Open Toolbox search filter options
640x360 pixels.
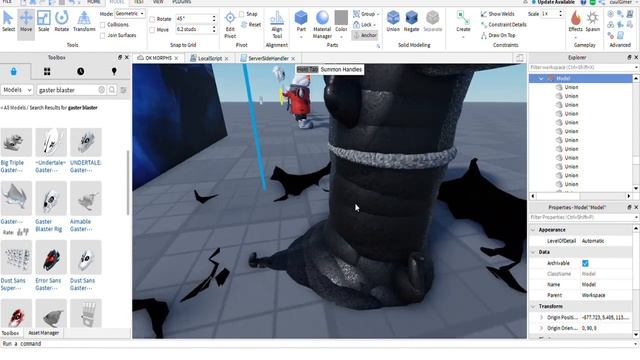pyautogui.click(x=123, y=90)
